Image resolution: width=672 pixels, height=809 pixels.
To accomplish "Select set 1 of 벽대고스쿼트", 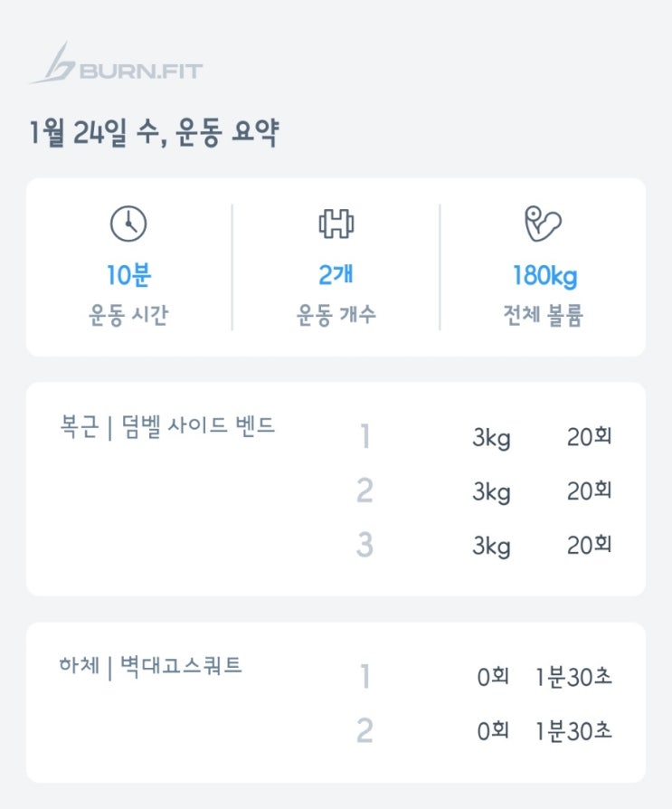I will click(x=364, y=677).
